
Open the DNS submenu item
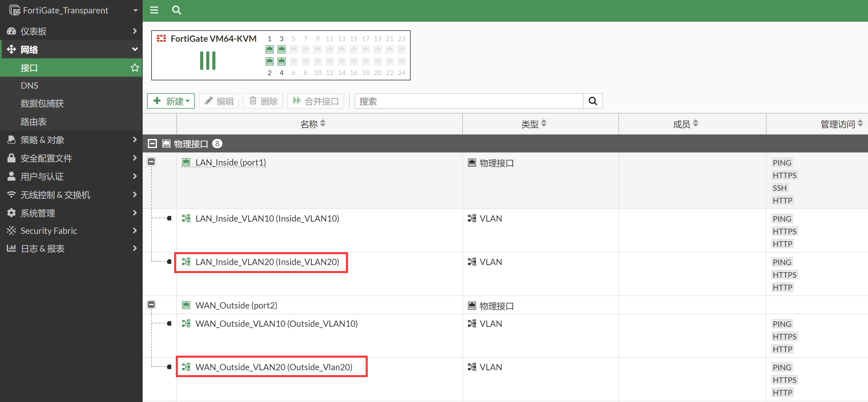(30, 85)
